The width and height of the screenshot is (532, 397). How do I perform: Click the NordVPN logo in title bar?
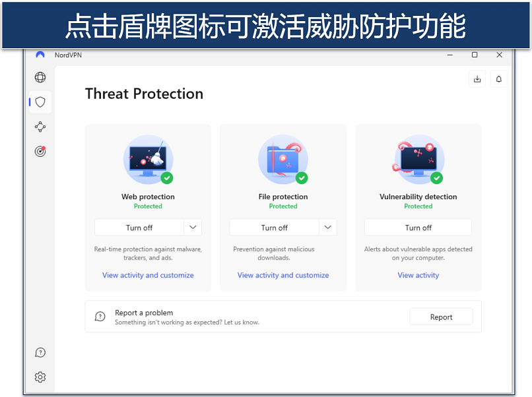pyautogui.click(x=40, y=55)
